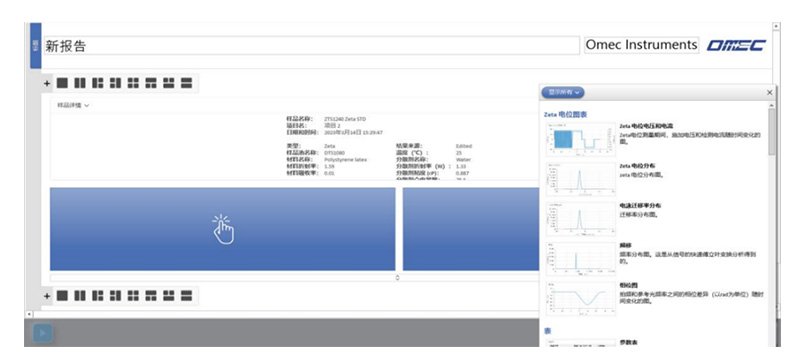The width and height of the screenshot is (800, 364).
Task: Select the 相位图 chart thumbnail
Action: coord(581,298)
